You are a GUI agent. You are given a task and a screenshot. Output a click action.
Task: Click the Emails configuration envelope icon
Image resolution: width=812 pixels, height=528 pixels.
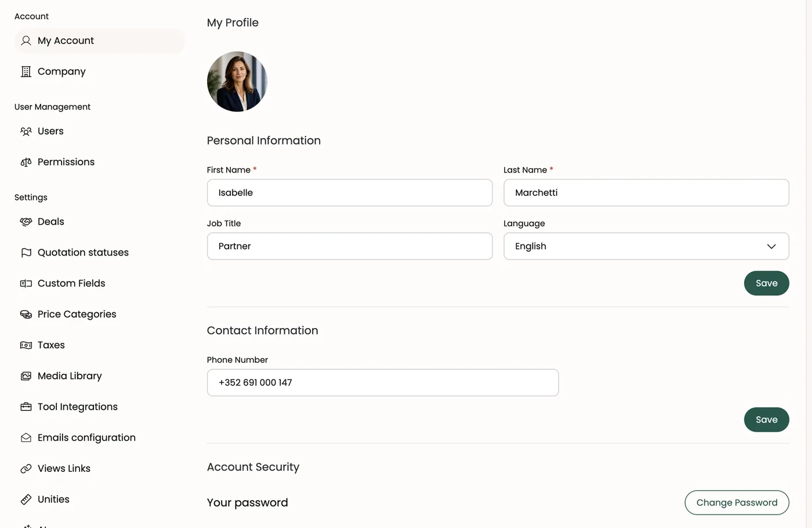pos(26,438)
